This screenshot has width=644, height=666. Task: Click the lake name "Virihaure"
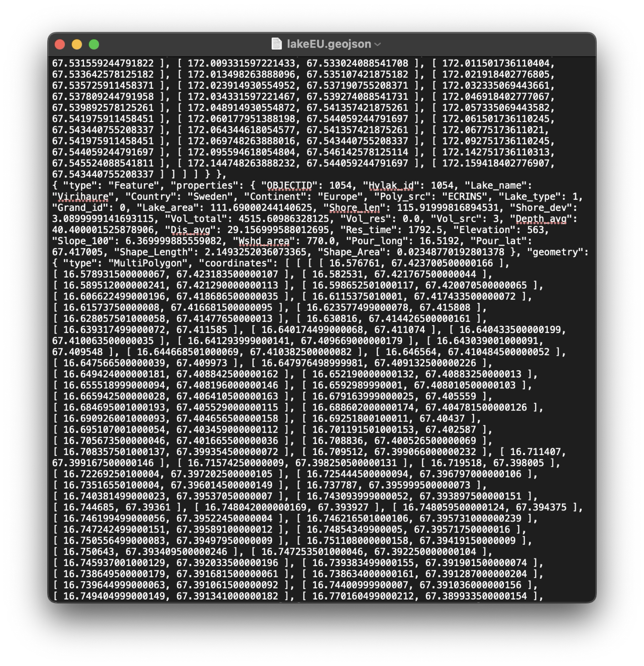83,197
